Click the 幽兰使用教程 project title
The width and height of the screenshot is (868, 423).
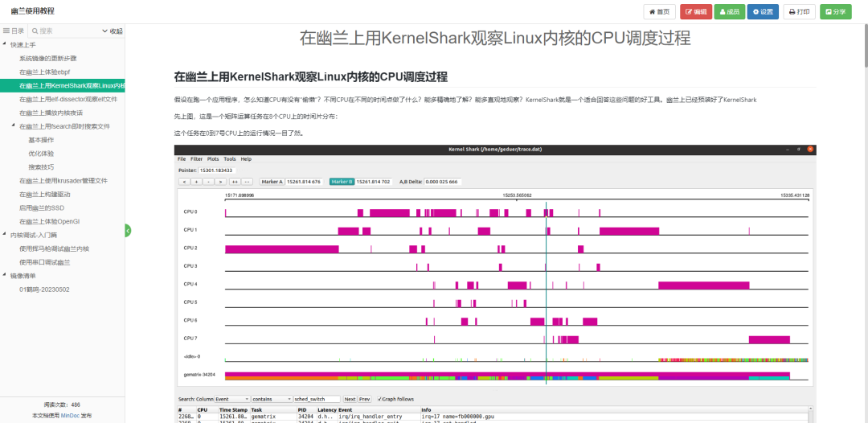[x=33, y=11]
